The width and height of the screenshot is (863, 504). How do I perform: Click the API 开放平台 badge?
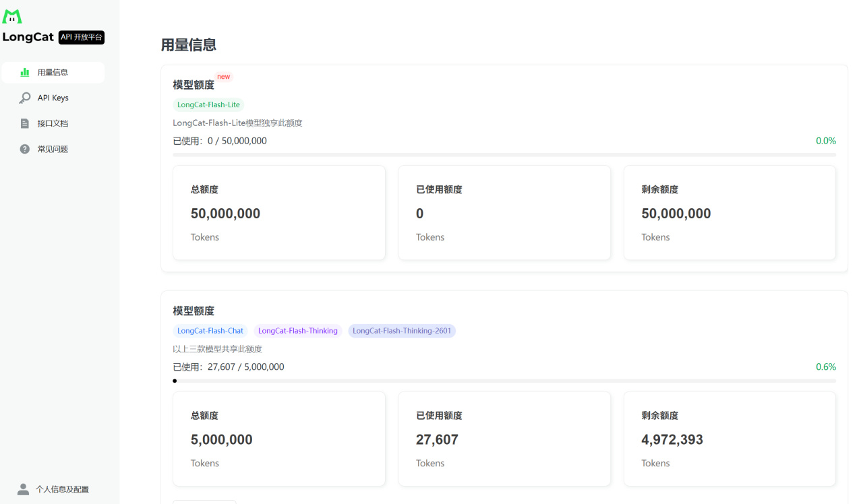[82, 38]
